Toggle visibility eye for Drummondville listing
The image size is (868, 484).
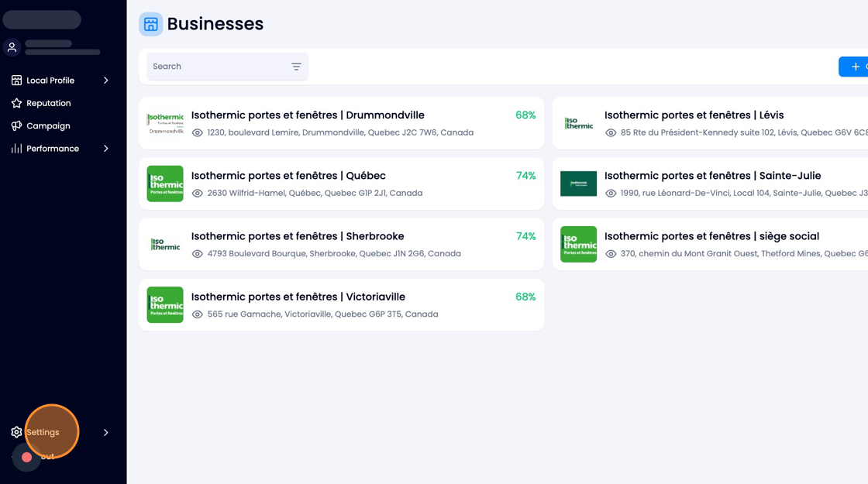coord(197,132)
